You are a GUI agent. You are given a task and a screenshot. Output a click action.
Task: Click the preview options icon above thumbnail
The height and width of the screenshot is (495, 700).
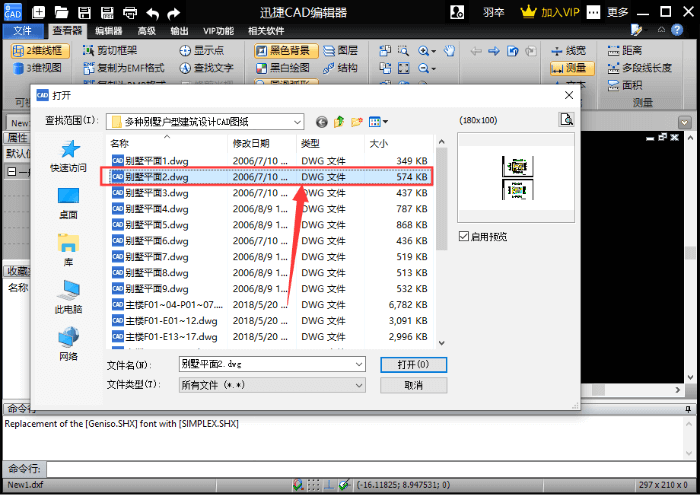click(566, 120)
